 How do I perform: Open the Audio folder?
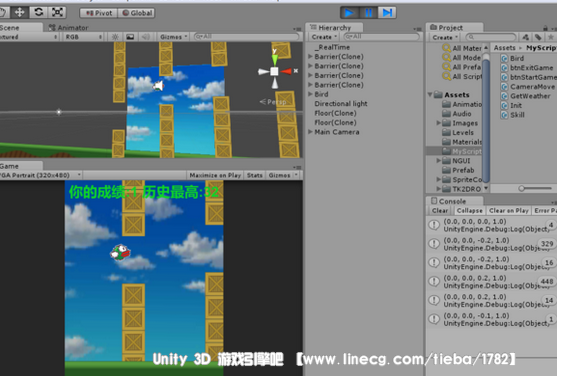(457, 113)
